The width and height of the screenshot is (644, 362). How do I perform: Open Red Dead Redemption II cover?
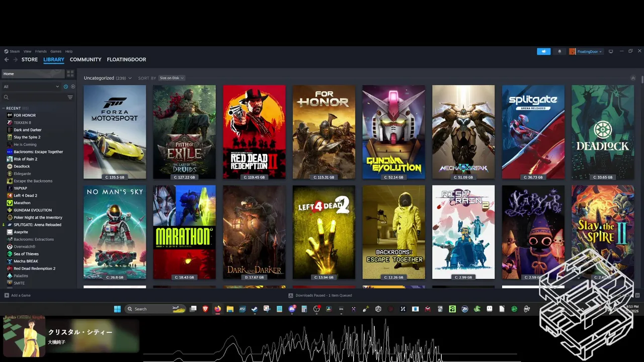point(254,132)
